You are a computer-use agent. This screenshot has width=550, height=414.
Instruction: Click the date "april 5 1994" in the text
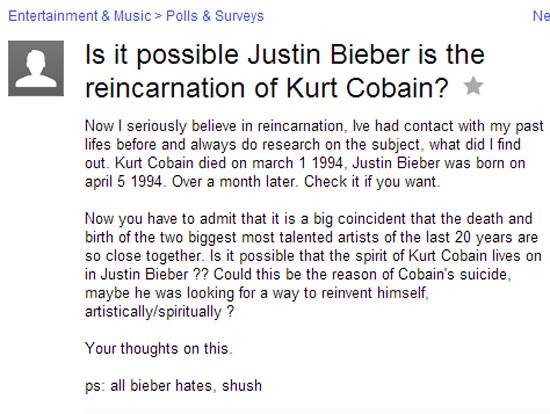[x=123, y=182]
